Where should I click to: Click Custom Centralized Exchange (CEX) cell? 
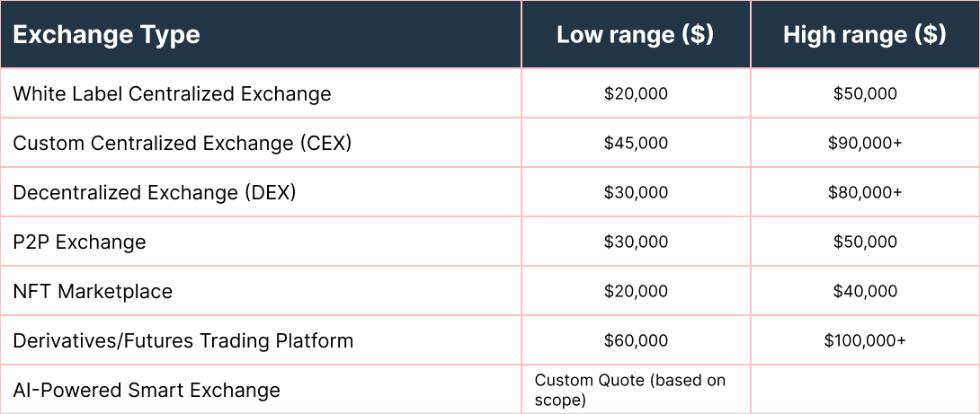point(183,143)
